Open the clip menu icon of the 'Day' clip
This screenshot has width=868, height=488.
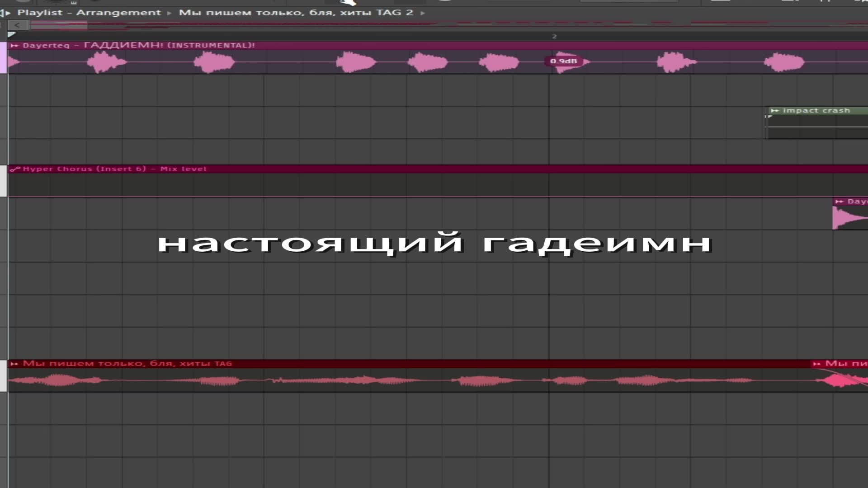840,202
